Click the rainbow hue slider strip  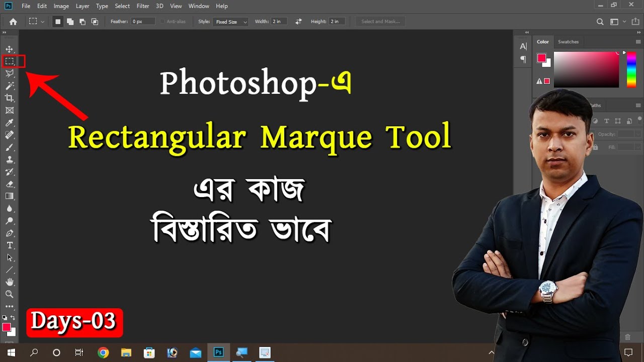631,70
